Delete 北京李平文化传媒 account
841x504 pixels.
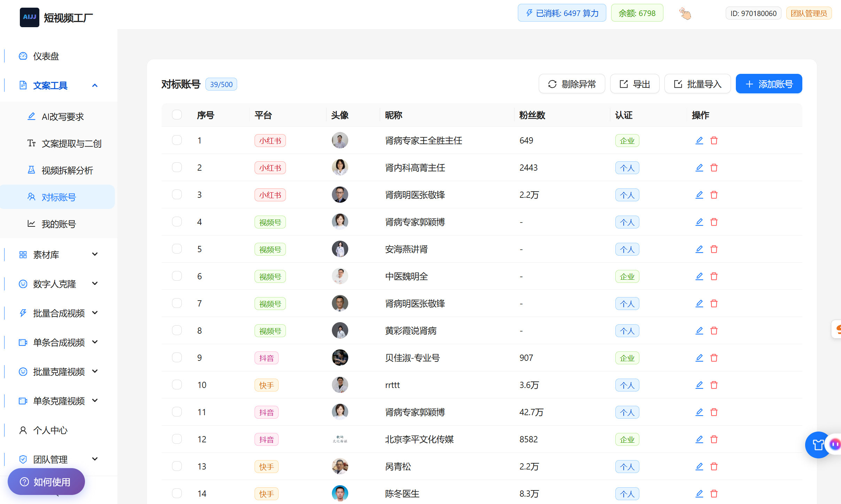coord(714,439)
